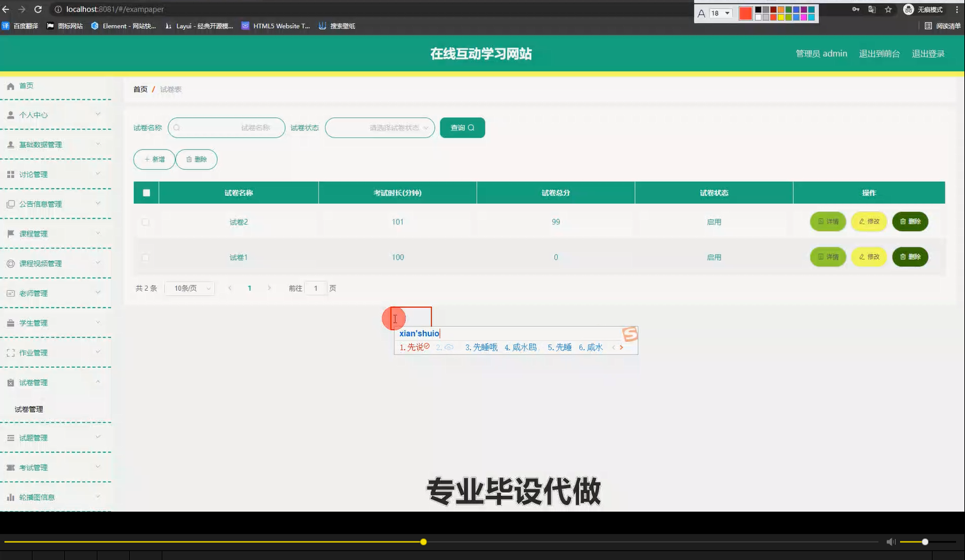Check the checkbox for row 试卷2
This screenshot has width=965, height=560.
click(146, 221)
